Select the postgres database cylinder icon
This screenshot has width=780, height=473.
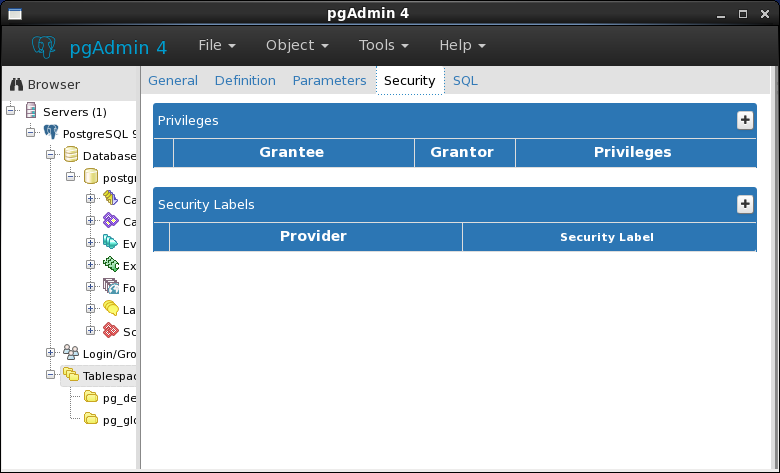[91, 177]
